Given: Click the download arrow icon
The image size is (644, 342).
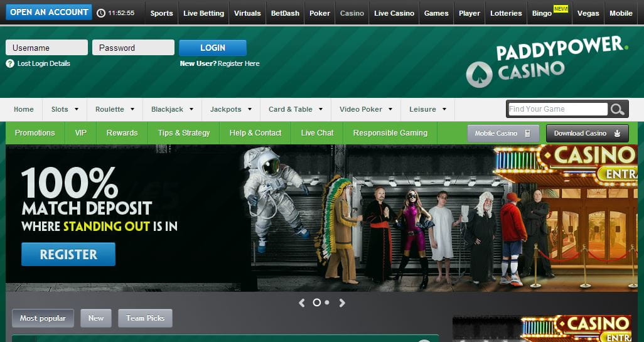Looking at the screenshot, I should tap(617, 134).
